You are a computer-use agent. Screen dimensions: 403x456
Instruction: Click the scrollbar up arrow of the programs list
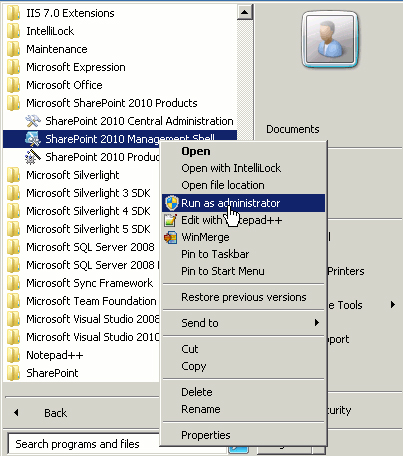click(x=244, y=13)
